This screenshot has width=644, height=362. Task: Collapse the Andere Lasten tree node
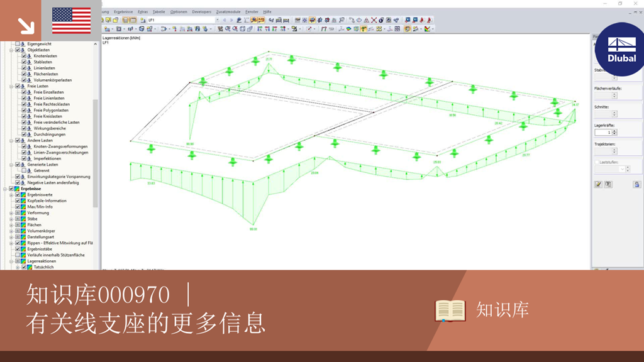(x=11, y=140)
